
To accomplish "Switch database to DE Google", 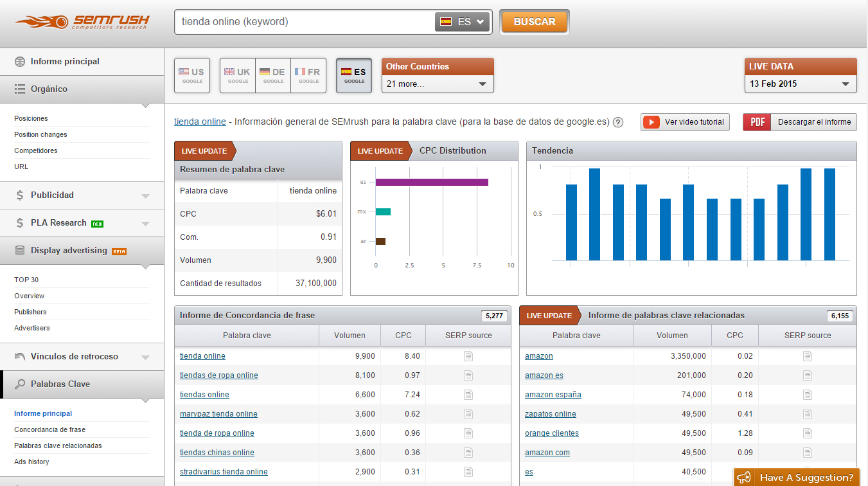I will coord(273,76).
